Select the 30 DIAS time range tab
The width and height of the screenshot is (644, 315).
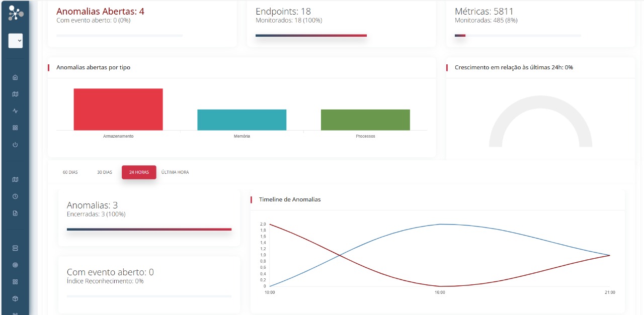tap(105, 172)
